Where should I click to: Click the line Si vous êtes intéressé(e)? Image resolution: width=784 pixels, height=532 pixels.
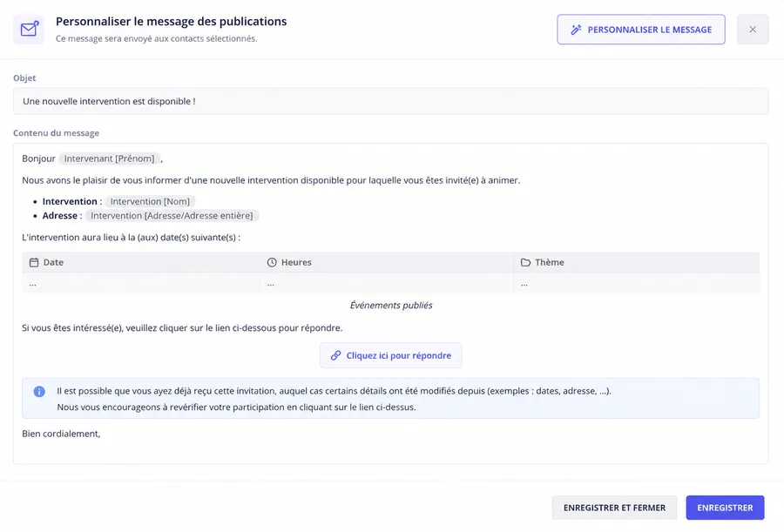[x=182, y=328]
